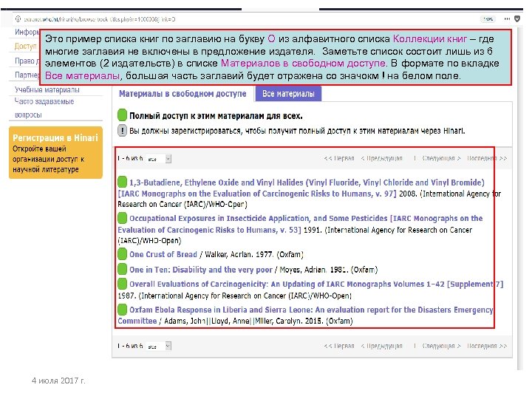Click top '1 - 6 из 6' results count
This screenshot has width=532, height=399.
[130, 158]
